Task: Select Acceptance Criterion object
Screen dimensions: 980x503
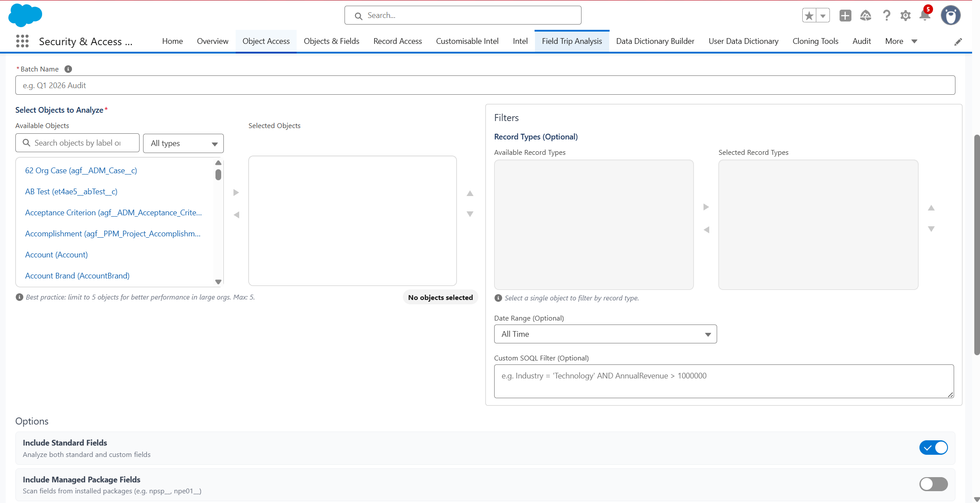Action: [x=114, y=213]
